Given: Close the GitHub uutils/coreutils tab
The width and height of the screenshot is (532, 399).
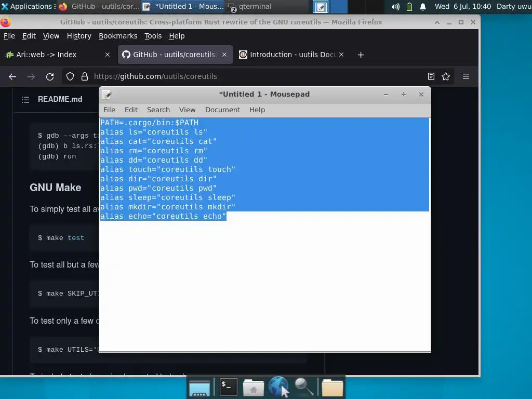Looking at the screenshot, I should point(224,55).
